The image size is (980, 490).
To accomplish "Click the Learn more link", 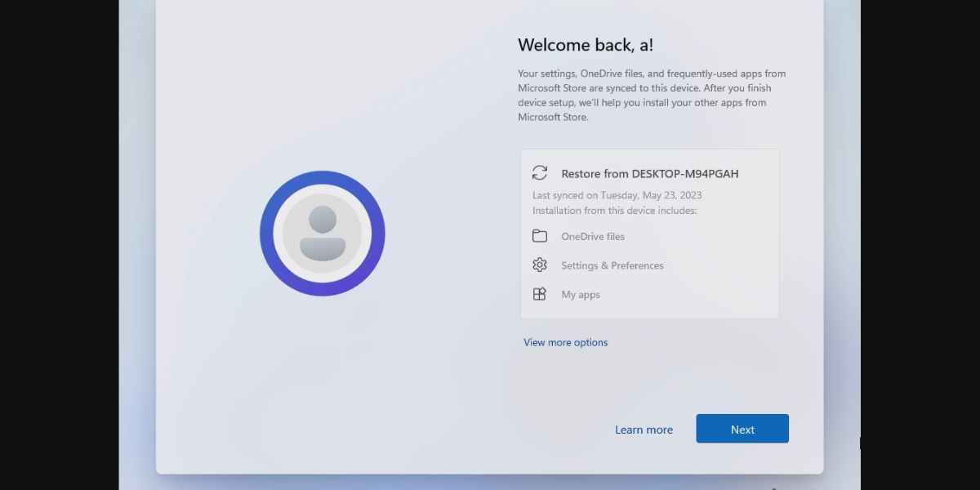I will (644, 429).
